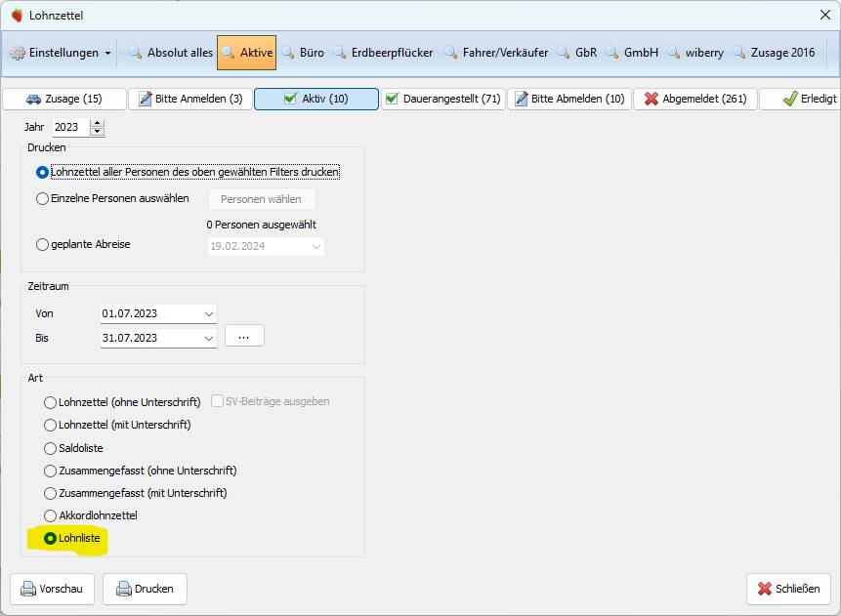Click the Schließen button
The width and height of the screenshot is (841, 616).
pos(788,589)
